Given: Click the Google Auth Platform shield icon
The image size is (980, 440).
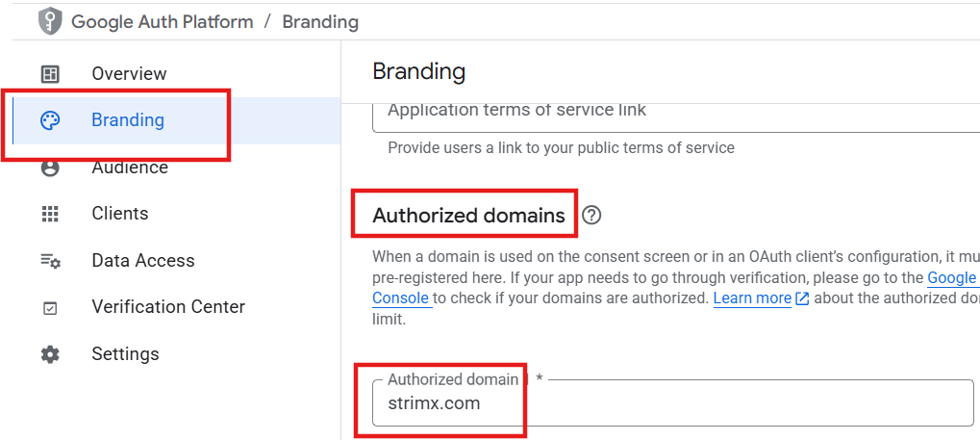Looking at the screenshot, I should 50,21.
